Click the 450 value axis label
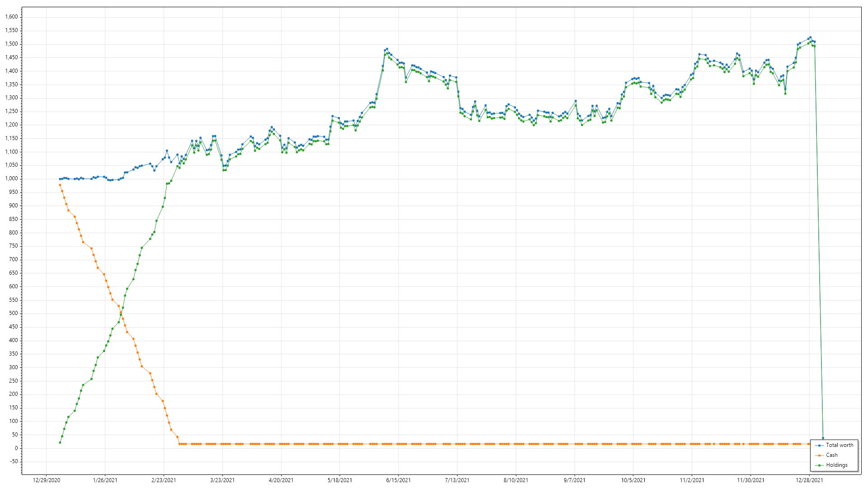 [14, 327]
